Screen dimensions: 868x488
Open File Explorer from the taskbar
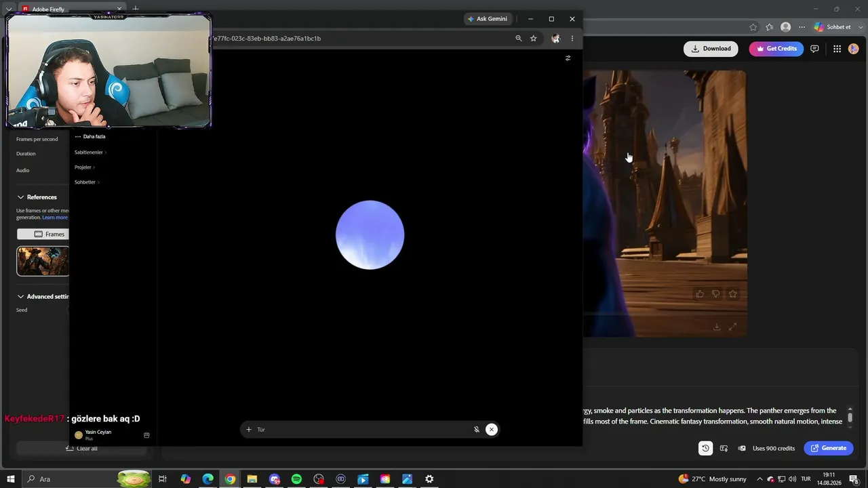(252, 479)
